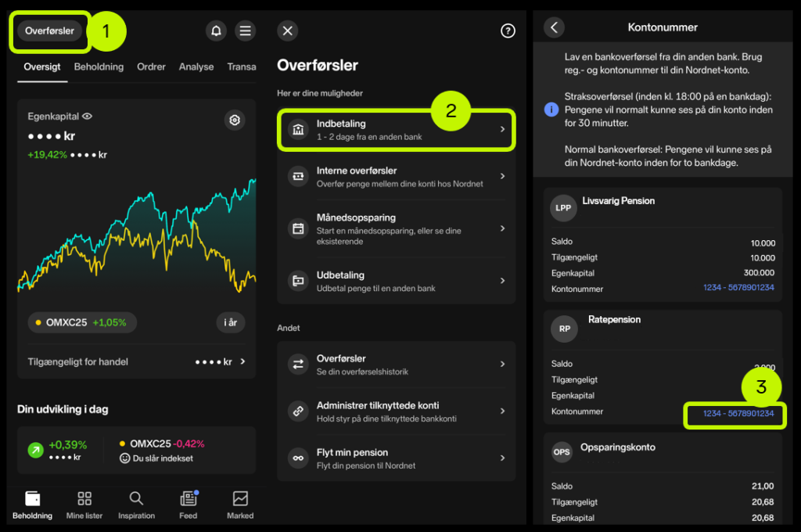The height and width of the screenshot is (532, 801).
Task: Open Beholdning in bottom navigation
Action: click(x=32, y=505)
